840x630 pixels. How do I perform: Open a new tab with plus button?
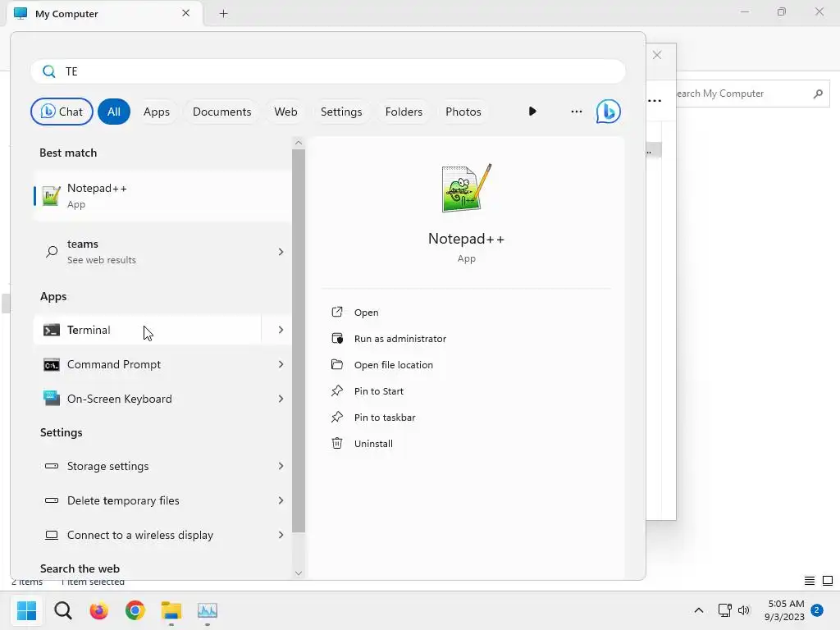[223, 13]
